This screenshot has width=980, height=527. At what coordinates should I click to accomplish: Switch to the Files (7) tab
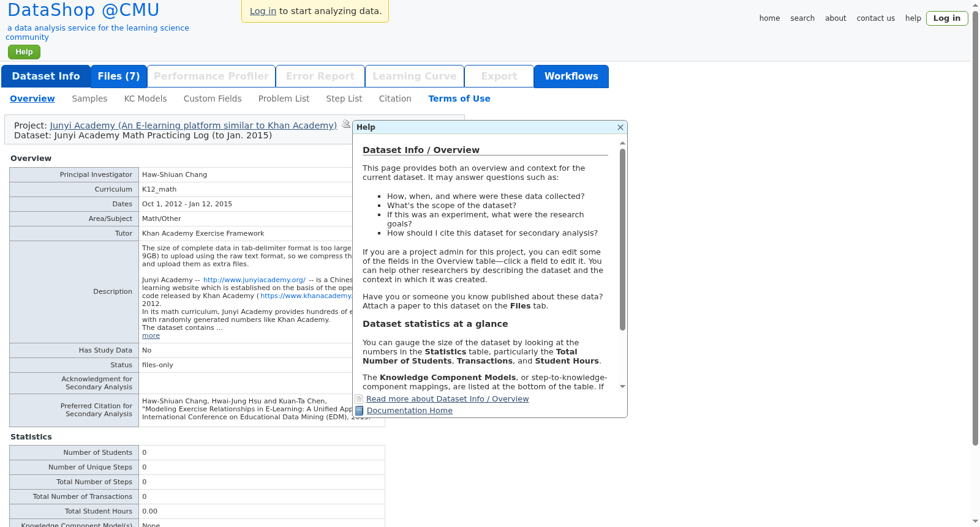click(x=119, y=77)
